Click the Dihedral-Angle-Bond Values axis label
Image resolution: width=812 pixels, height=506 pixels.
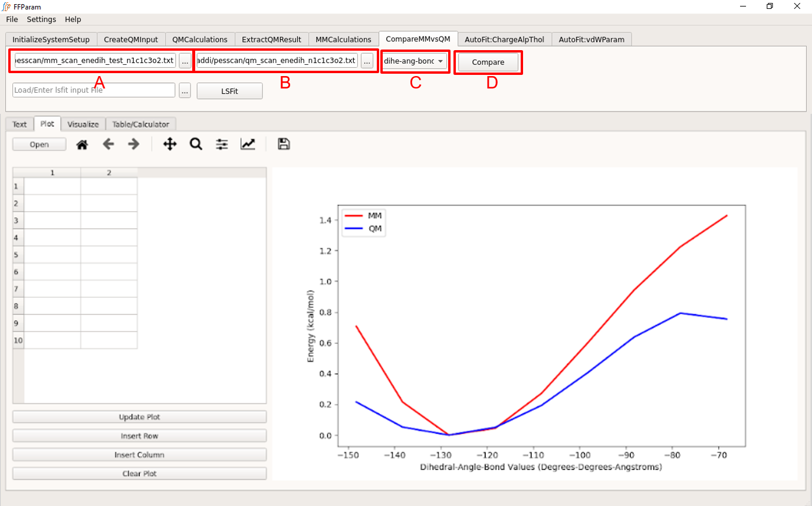tap(541, 467)
